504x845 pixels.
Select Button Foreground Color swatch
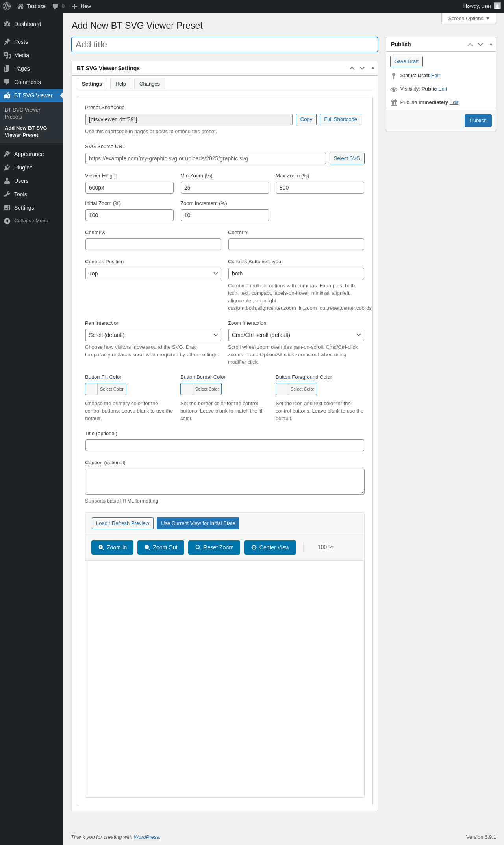click(x=296, y=389)
